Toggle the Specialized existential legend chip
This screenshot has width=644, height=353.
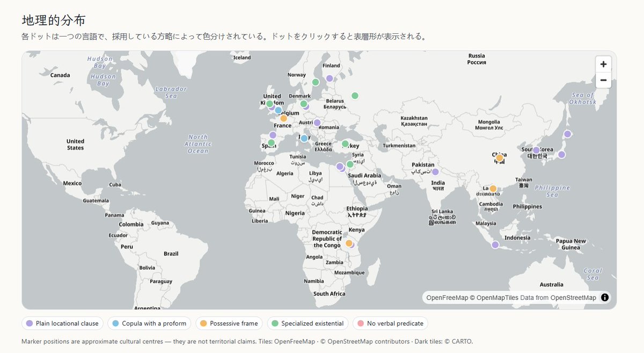pos(308,323)
